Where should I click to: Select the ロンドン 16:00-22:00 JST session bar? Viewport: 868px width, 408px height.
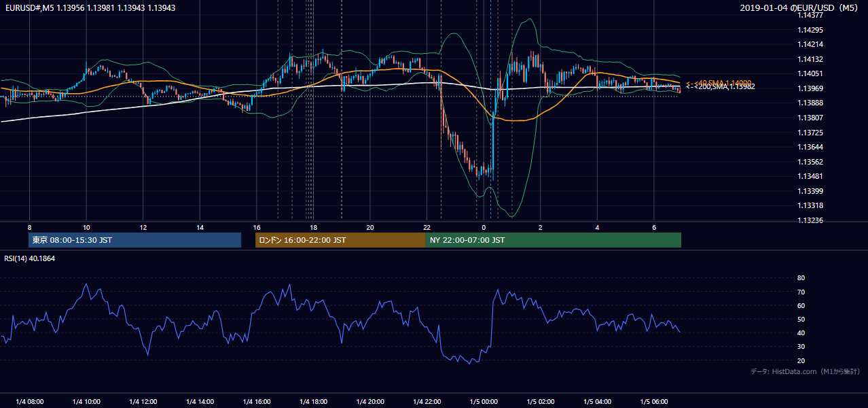pos(340,240)
